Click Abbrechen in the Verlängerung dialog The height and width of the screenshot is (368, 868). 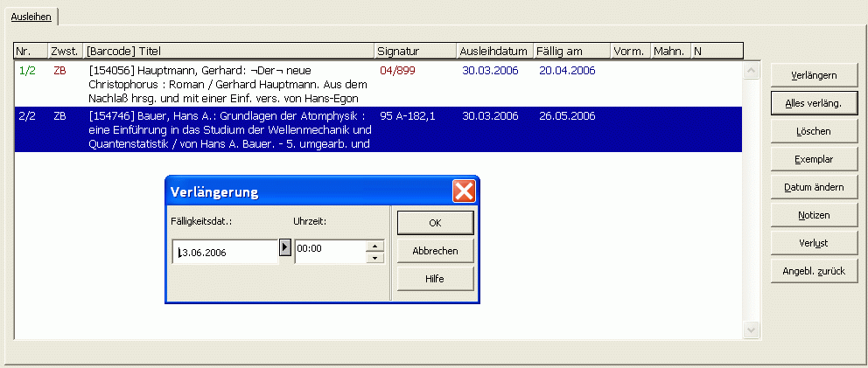(435, 251)
